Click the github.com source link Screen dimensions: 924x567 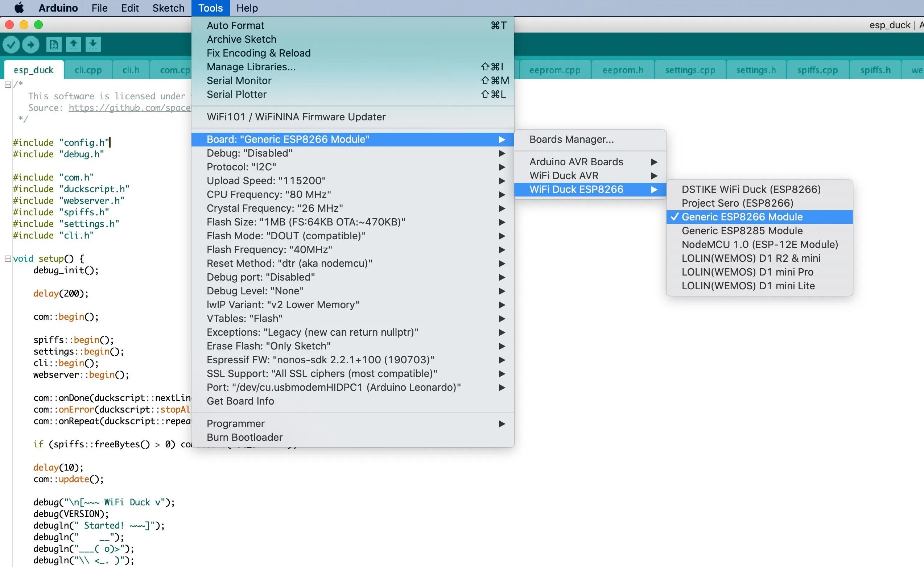click(x=130, y=108)
